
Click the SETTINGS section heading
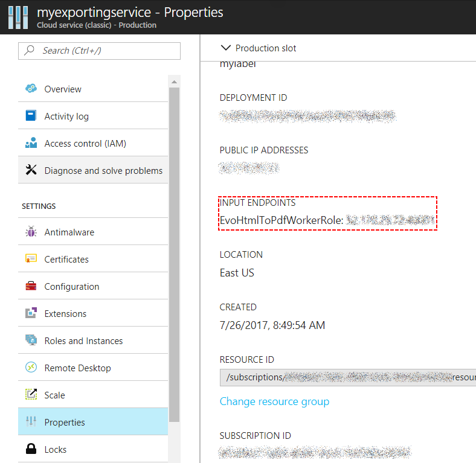39,206
